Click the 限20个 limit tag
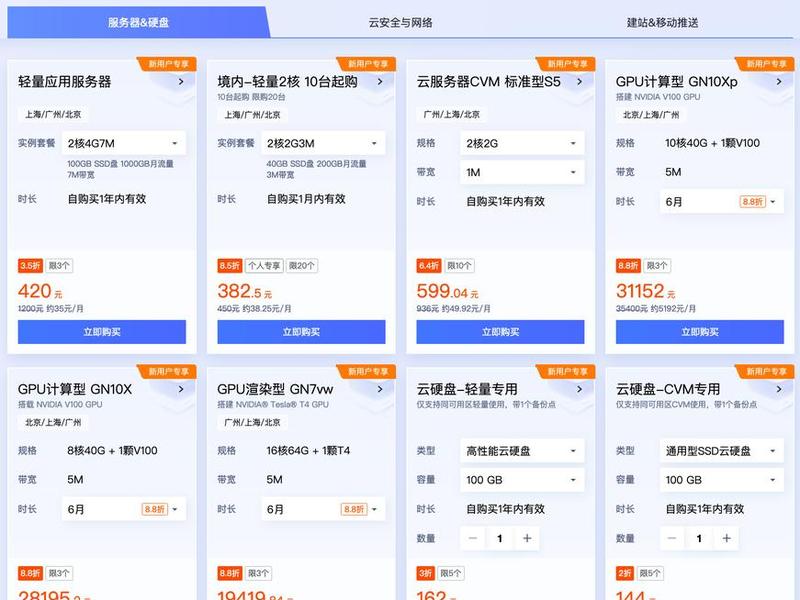Viewport: 800px width, 600px height. tap(302, 266)
